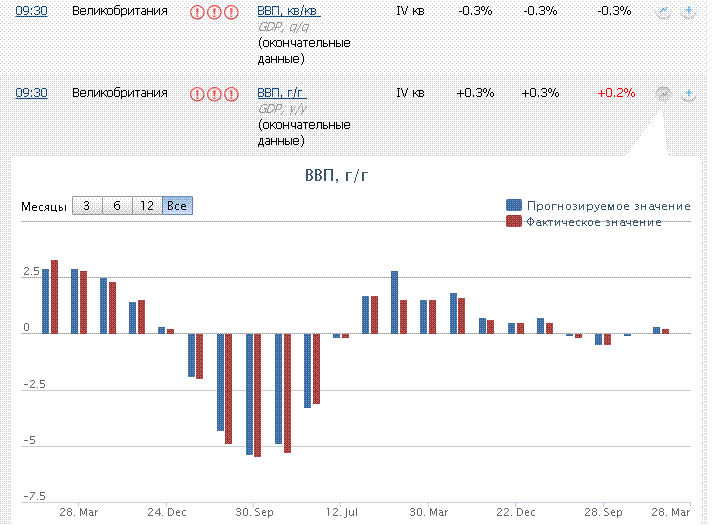Click Великобритания in ВВП, г/г row
The height and width of the screenshot is (525, 717).
pyautogui.click(x=120, y=93)
